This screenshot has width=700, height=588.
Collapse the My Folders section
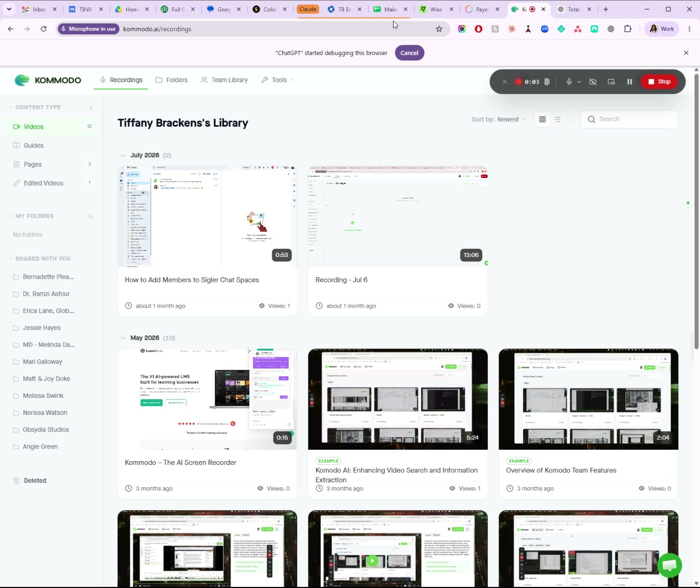30,216
